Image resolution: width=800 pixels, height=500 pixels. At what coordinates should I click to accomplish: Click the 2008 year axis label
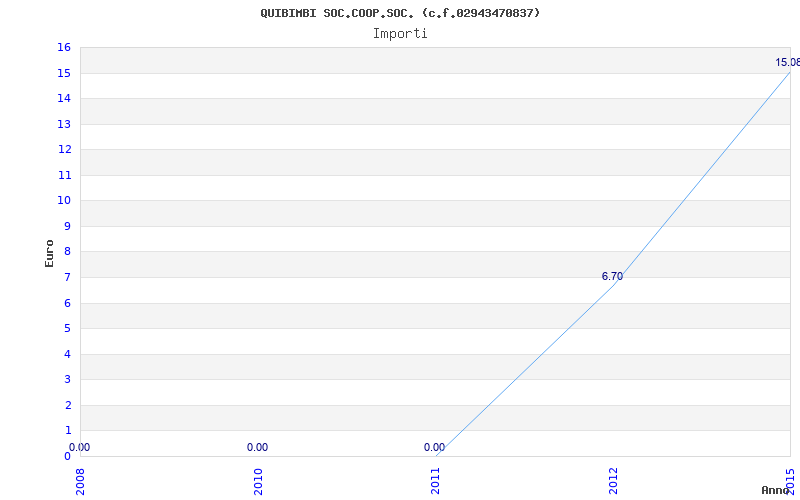coord(80,481)
